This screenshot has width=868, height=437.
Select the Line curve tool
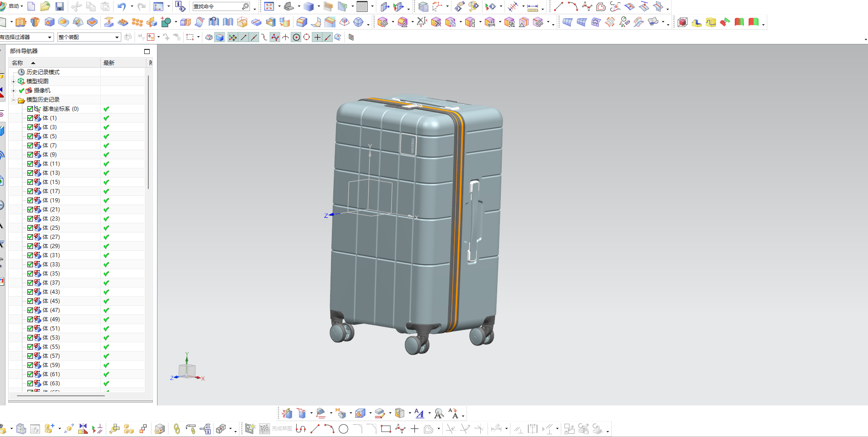pos(559,6)
